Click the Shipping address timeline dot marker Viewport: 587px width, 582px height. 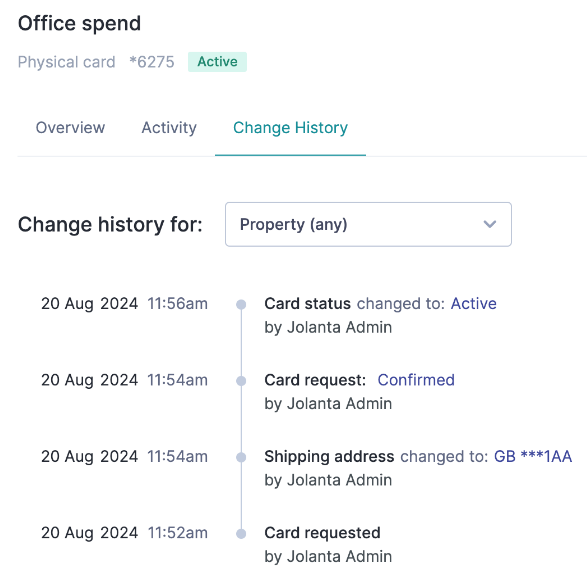click(241, 457)
